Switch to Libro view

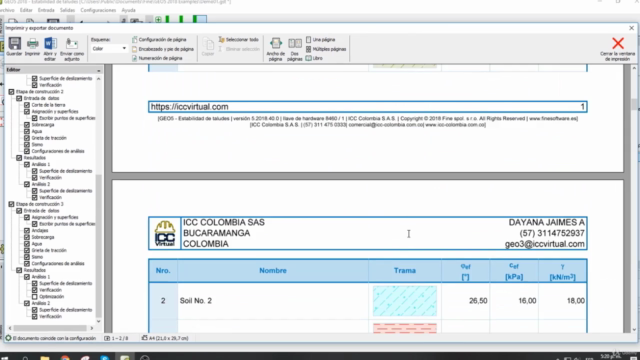[314, 58]
